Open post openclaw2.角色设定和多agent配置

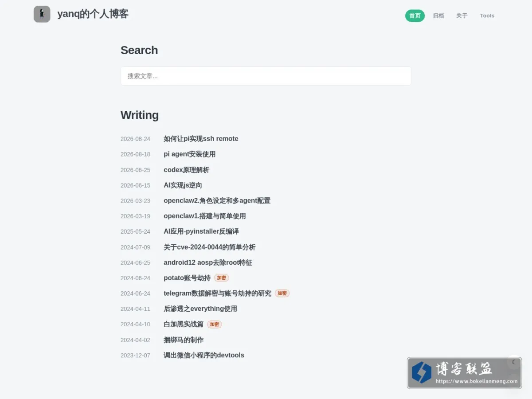pyautogui.click(x=217, y=201)
